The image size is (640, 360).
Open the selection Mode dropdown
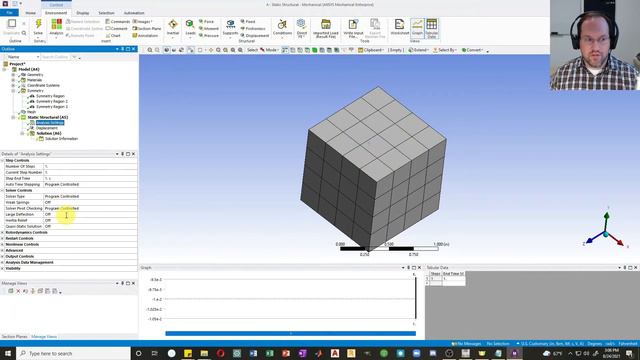pyautogui.click(x=269, y=50)
